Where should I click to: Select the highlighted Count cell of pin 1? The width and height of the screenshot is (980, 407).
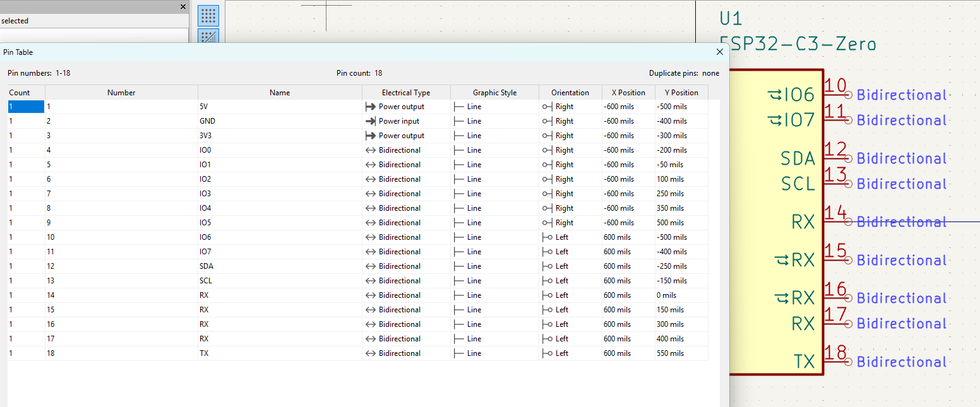26,107
